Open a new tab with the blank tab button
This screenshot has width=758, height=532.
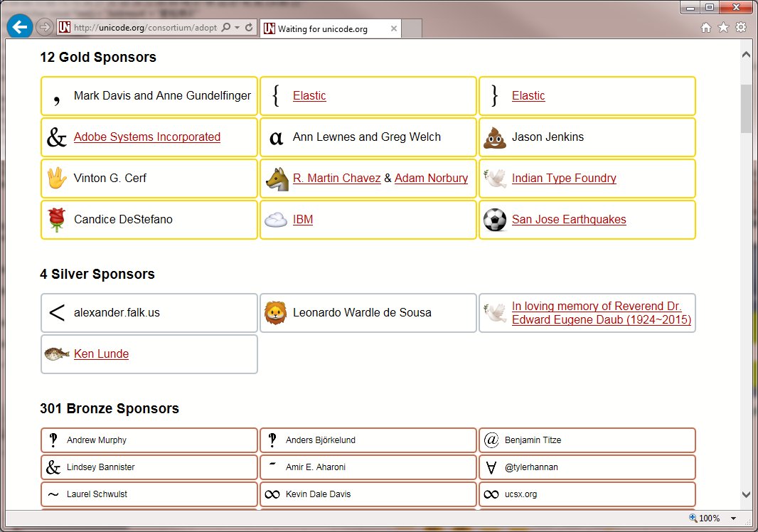412,29
